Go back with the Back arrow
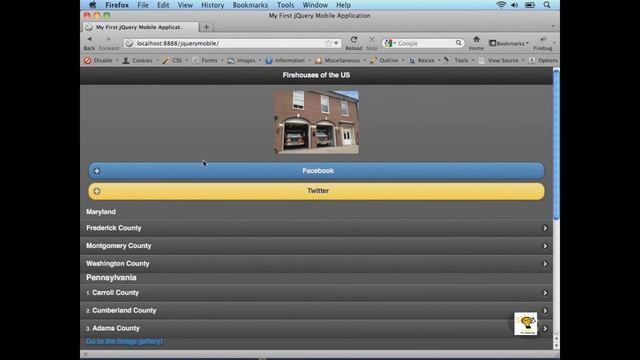The width and height of the screenshot is (640, 360). coord(89,43)
